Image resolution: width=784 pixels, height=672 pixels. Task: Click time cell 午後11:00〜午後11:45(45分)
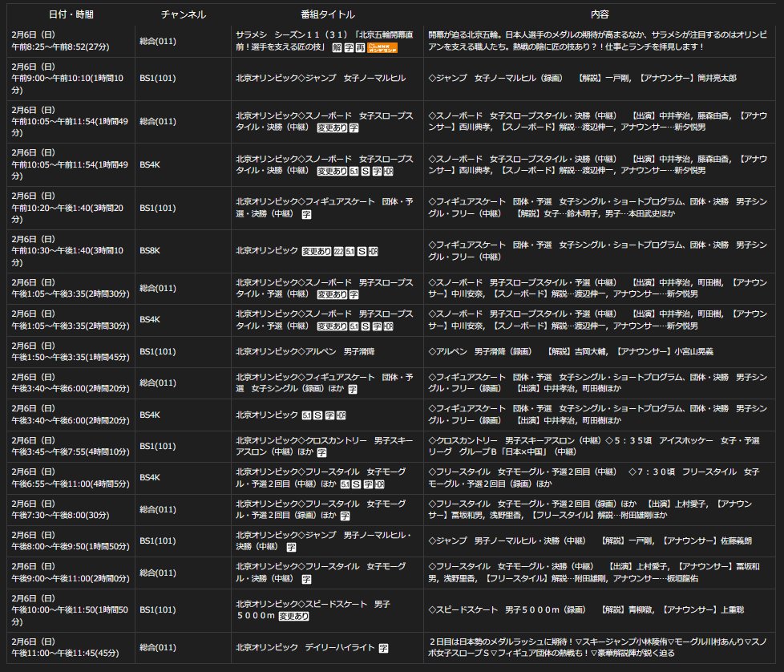[x=65, y=654]
